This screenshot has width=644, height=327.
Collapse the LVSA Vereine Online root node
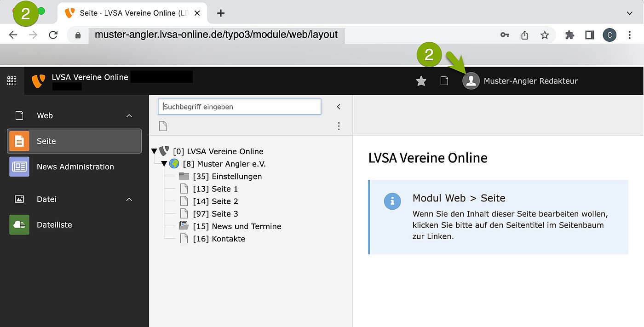pos(155,151)
